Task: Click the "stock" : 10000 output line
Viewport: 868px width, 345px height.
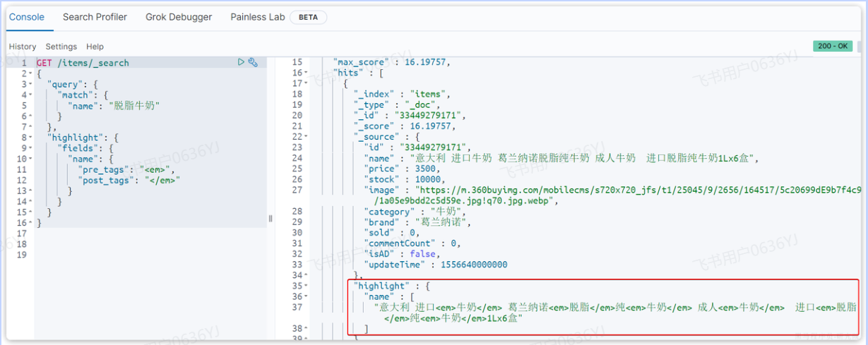Action: click(x=405, y=180)
